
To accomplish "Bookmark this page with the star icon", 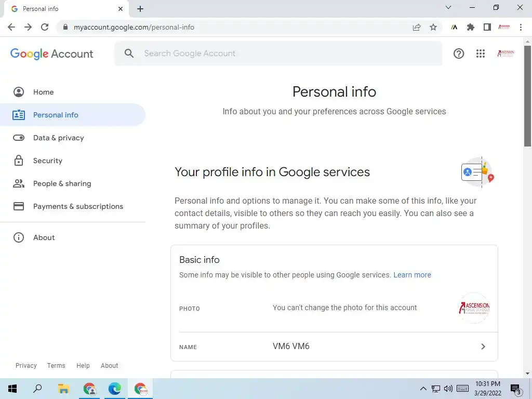I will (433, 27).
